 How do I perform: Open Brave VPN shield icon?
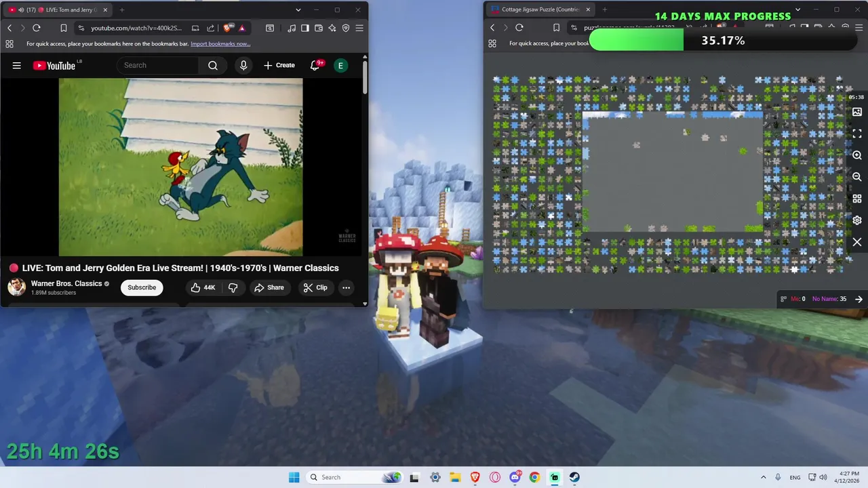[x=346, y=28]
